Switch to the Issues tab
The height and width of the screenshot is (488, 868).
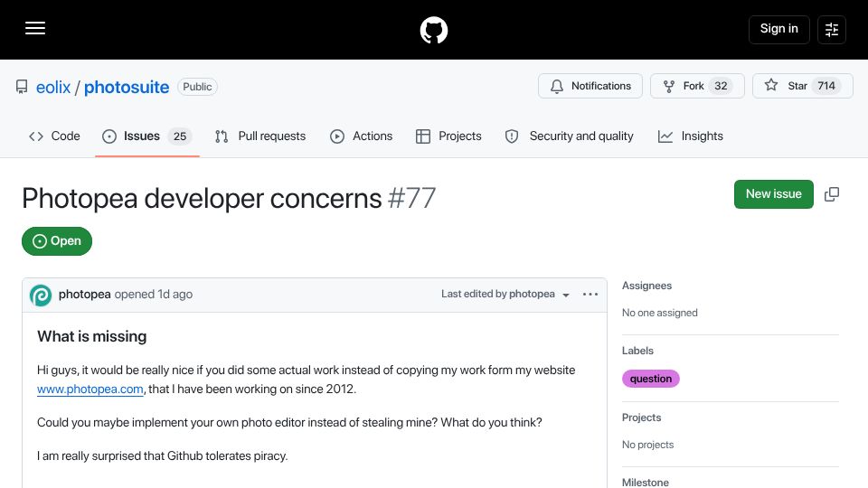pyautogui.click(x=146, y=136)
